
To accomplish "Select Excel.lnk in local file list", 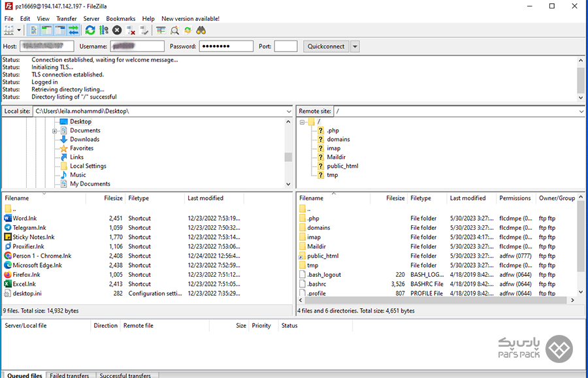I will click(24, 283).
